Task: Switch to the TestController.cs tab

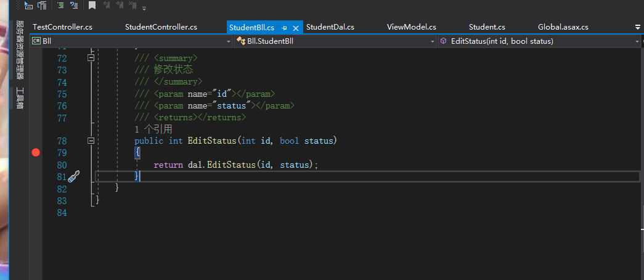Action: [62, 27]
